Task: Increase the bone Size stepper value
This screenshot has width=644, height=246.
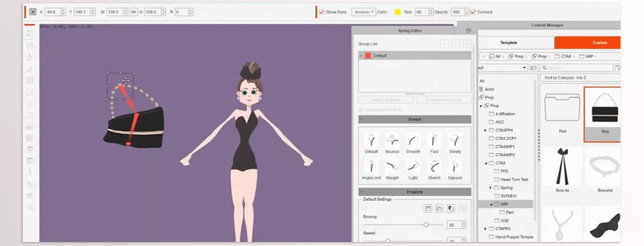Action: tap(431, 10)
